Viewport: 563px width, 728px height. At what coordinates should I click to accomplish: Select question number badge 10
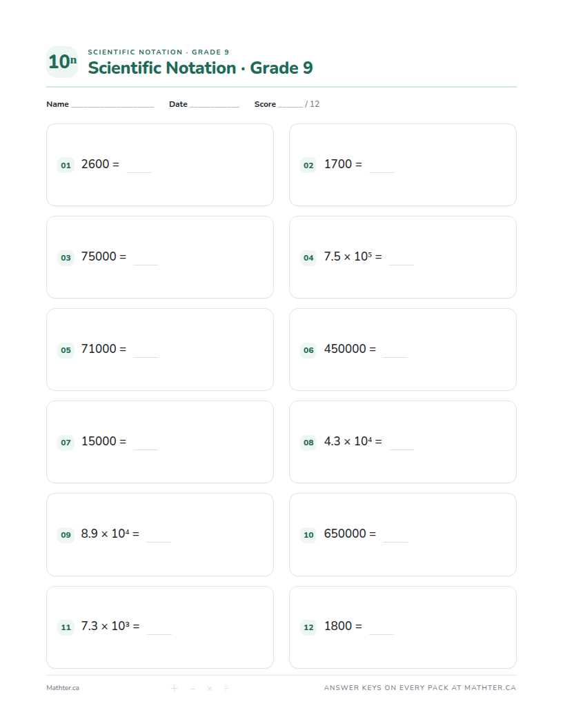pyautogui.click(x=308, y=535)
